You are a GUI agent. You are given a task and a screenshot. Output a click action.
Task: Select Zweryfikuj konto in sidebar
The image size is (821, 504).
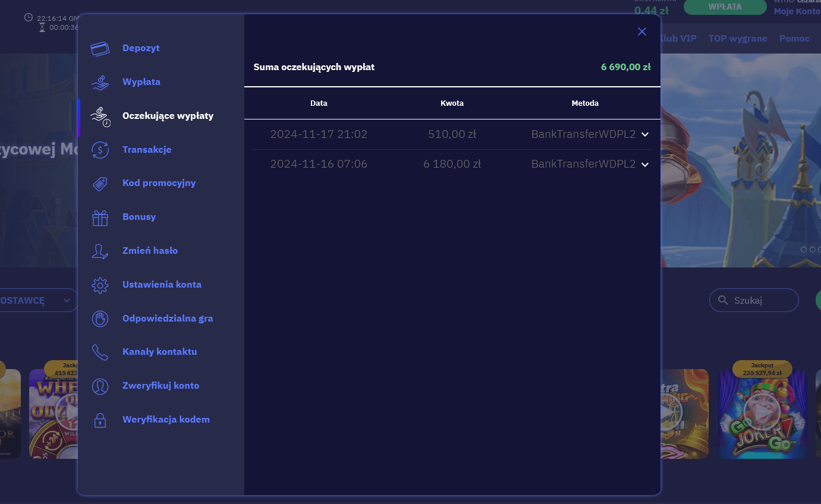(161, 386)
